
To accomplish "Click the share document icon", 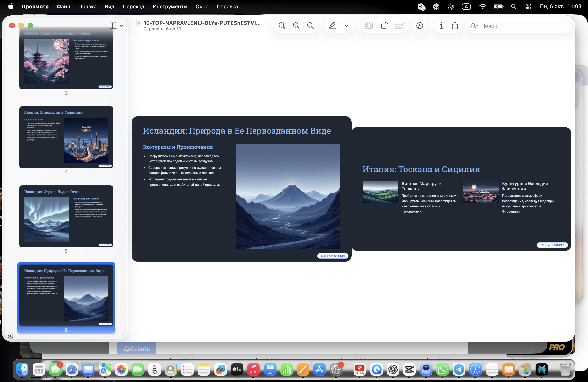I will 455,26.
